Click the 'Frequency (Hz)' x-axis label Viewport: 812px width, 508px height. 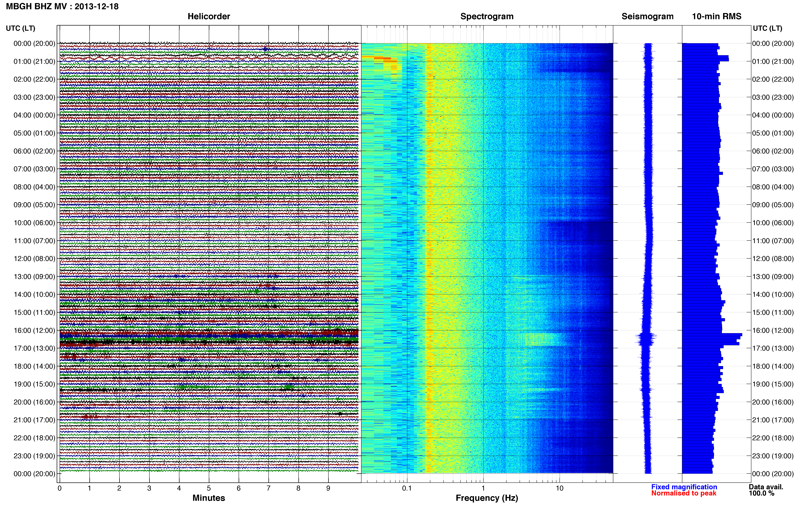tap(487, 498)
